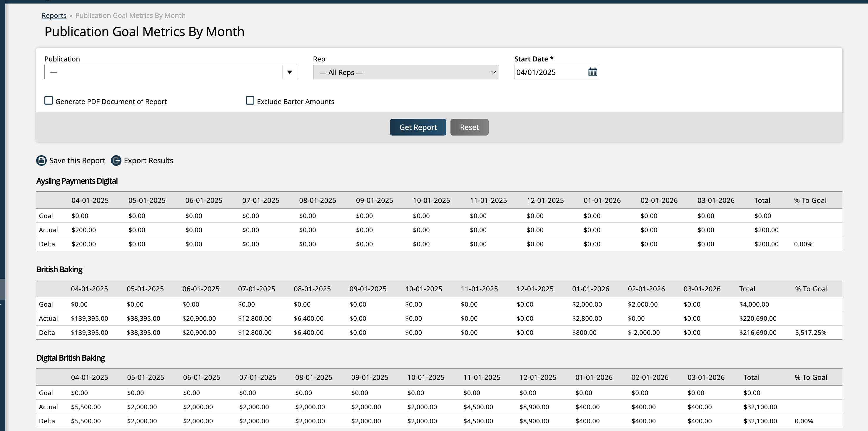Click the Export Results arrow icon
868x431 pixels.
pyautogui.click(x=116, y=161)
